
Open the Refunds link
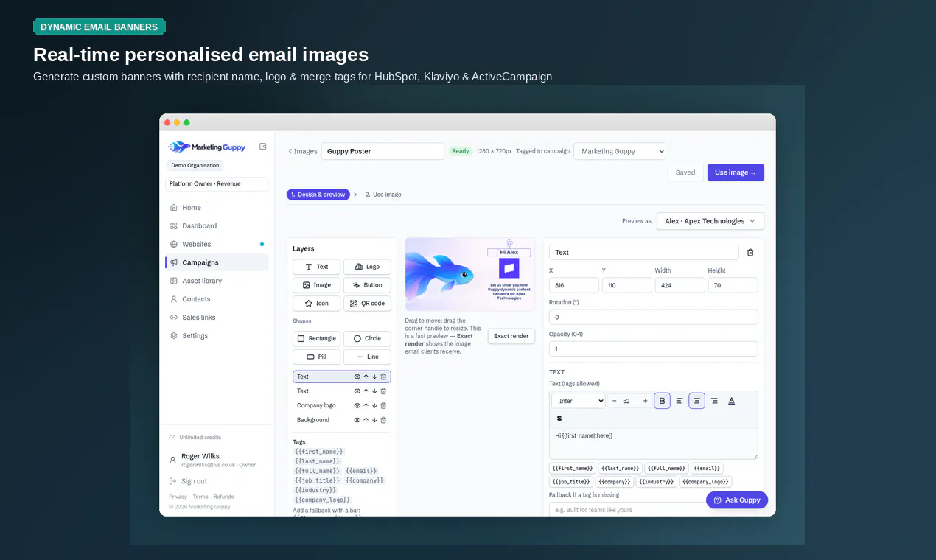tap(223, 497)
